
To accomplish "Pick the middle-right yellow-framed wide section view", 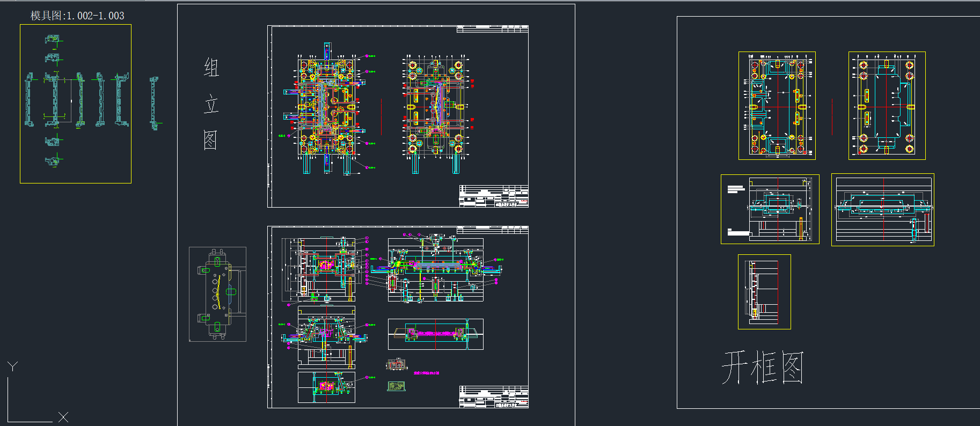I will click(x=882, y=210).
